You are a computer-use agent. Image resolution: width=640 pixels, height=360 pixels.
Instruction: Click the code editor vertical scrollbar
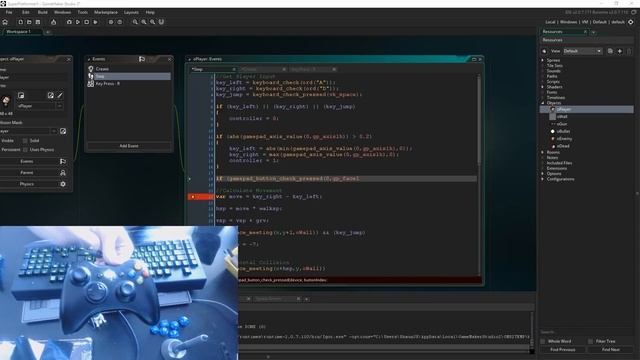pos(479,121)
